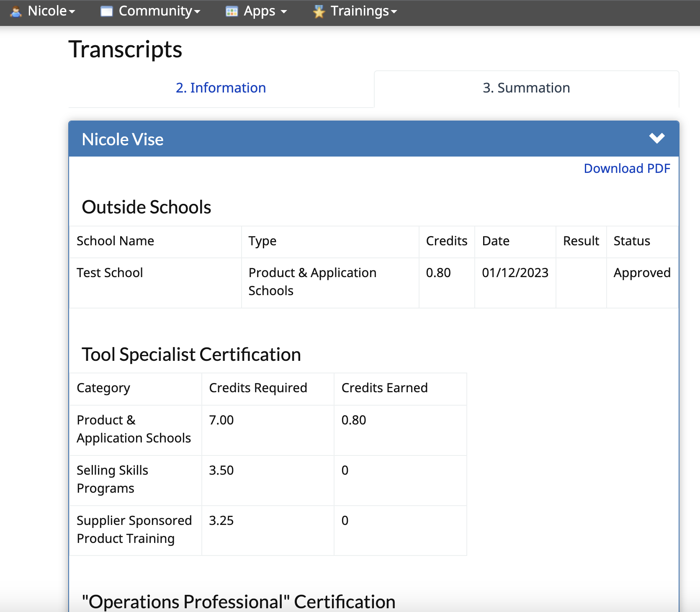Click credits earned 0 for Supplier Sponsored Training

345,521
